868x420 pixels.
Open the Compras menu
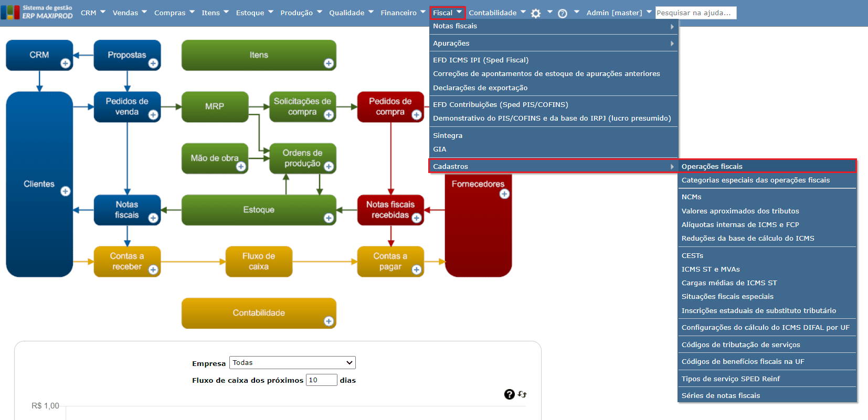pyautogui.click(x=174, y=13)
